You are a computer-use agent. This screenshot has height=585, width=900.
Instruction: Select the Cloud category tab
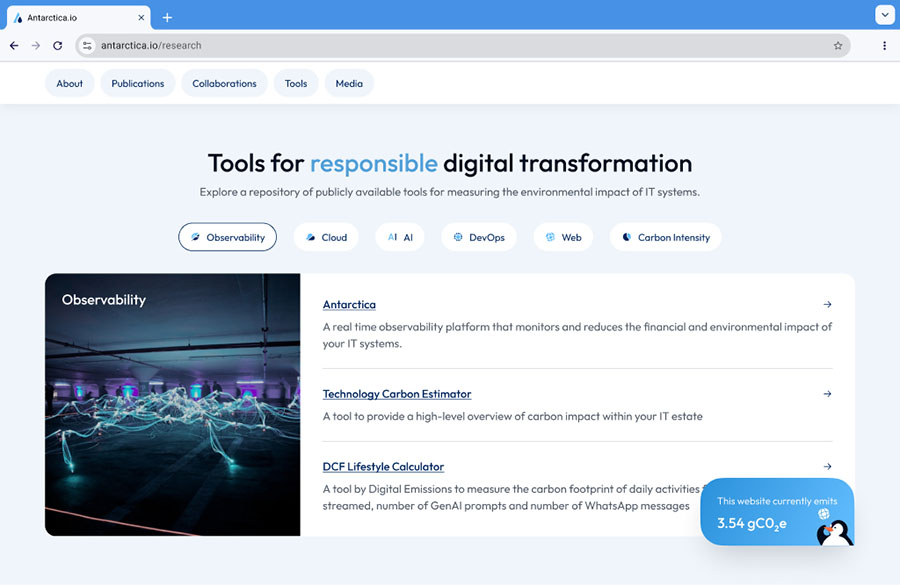coord(326,237)
